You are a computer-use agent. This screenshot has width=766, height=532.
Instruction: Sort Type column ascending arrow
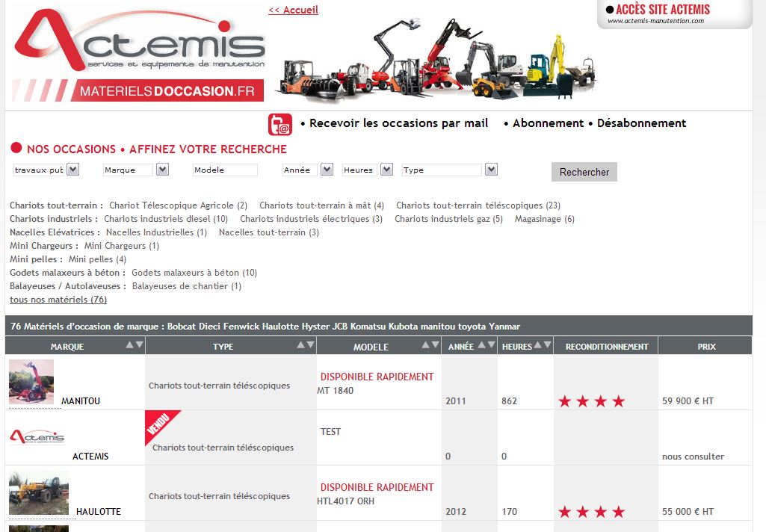301,345
